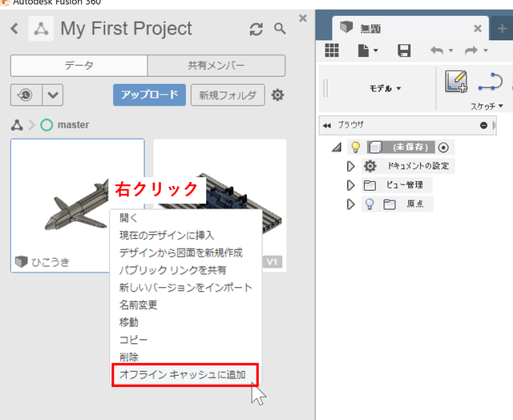Close the 無題 document tab
This screenshot has width=513, height=420.
(478, 29)
